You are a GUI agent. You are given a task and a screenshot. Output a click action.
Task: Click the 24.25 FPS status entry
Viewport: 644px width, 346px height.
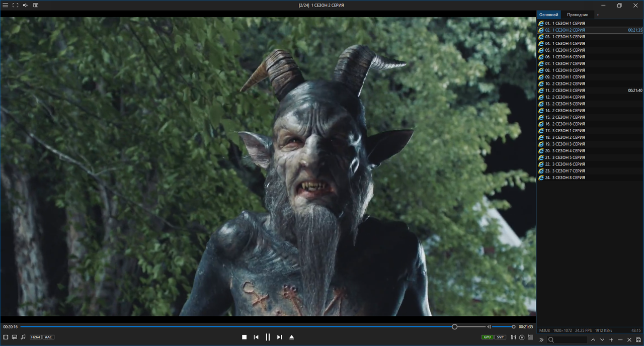pos(584,330)
